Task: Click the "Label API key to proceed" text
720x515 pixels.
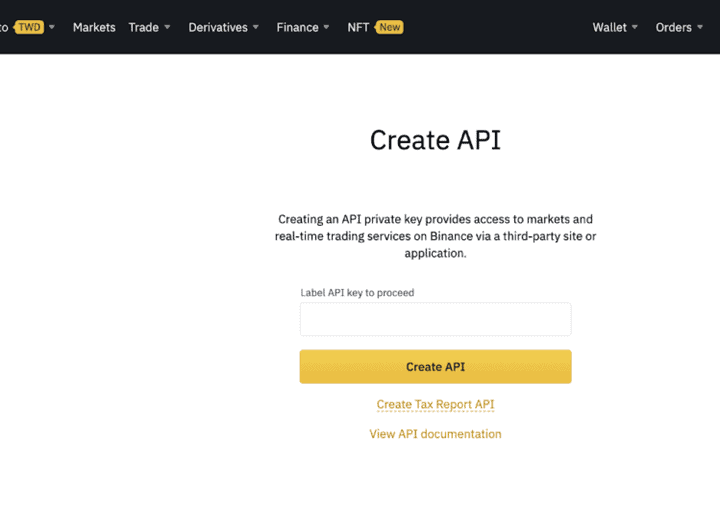Action: pyautogui.click(x=357, y=293)
